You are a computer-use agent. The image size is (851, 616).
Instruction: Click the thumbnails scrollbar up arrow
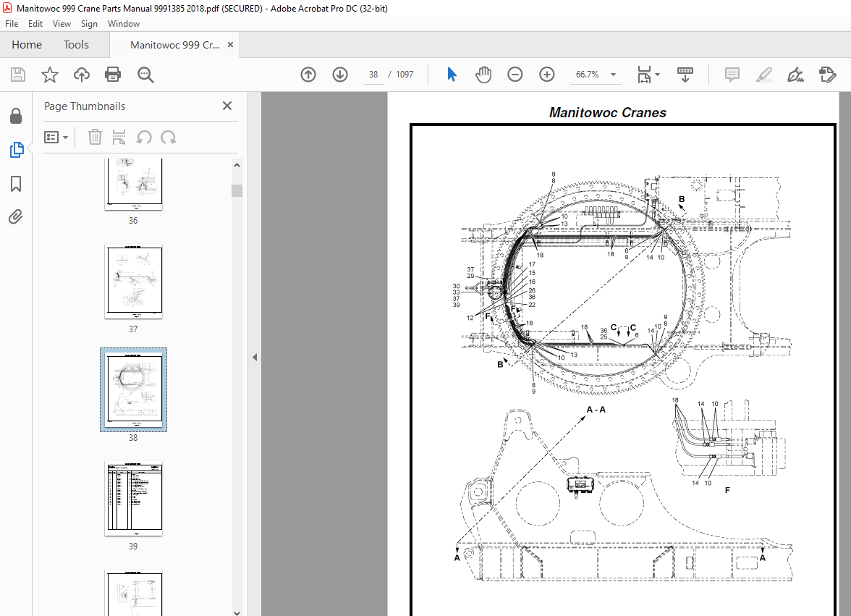(237, 165)
